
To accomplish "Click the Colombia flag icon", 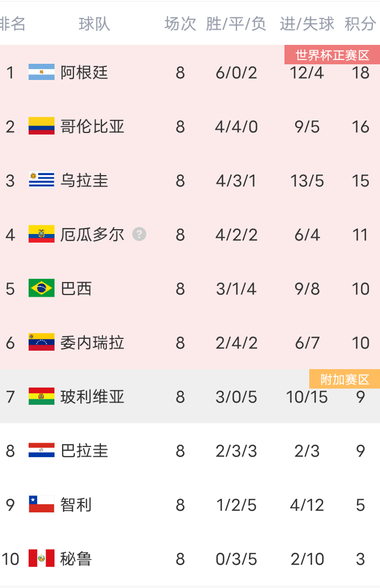I will point(42,126).
